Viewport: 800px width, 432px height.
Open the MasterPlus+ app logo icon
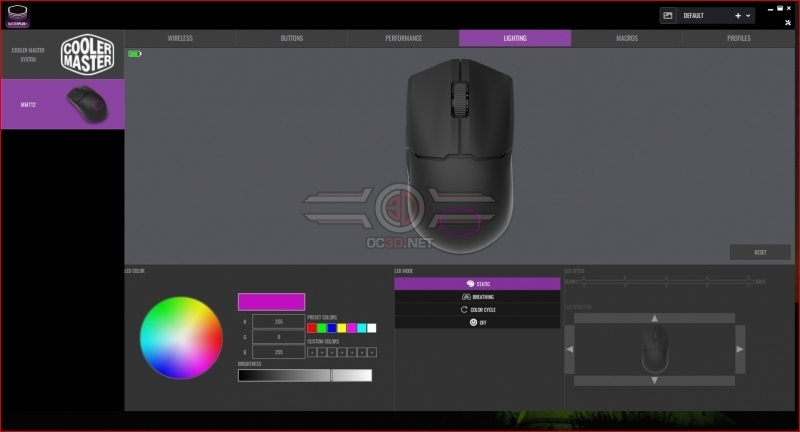pyautogui.click(x=17, y=15)
